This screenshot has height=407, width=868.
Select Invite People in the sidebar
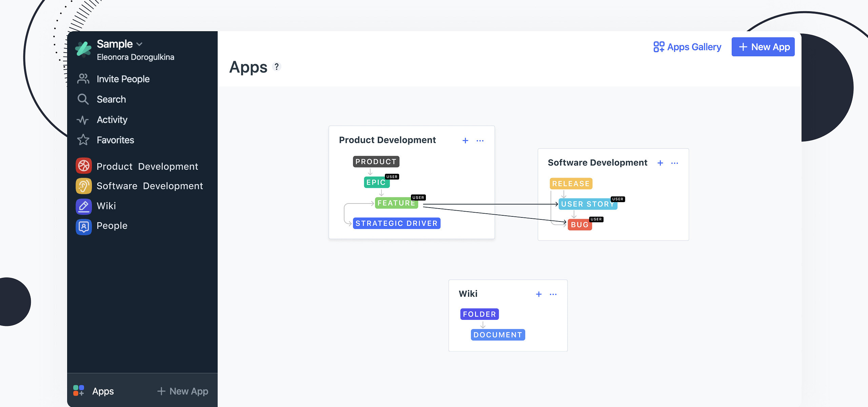(x=123, y=79)
